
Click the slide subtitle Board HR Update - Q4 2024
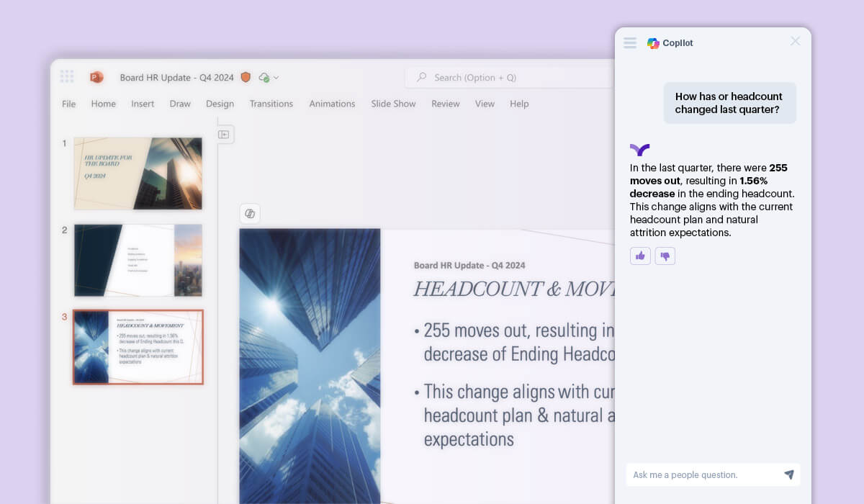click(469, 265)
